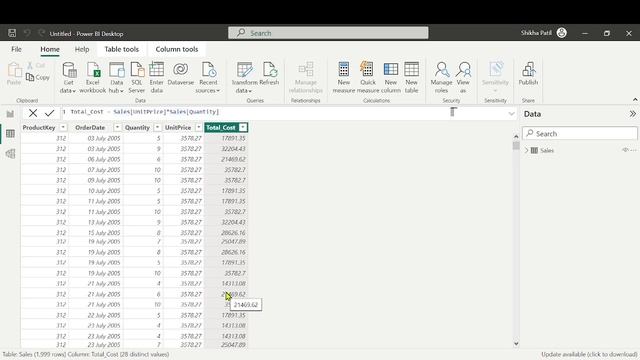Expand the Sales table in Data pane
640x360 pixels.
coord(527,150)
